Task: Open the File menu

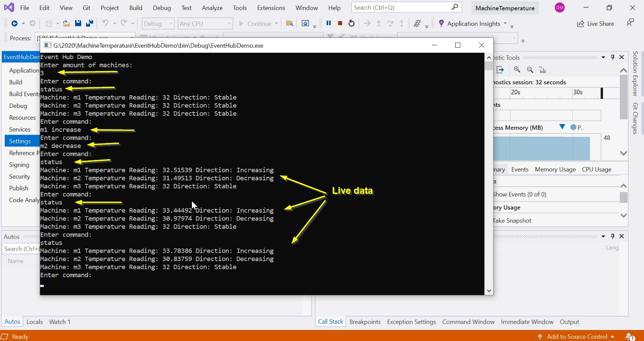Action: coord(24,8)
